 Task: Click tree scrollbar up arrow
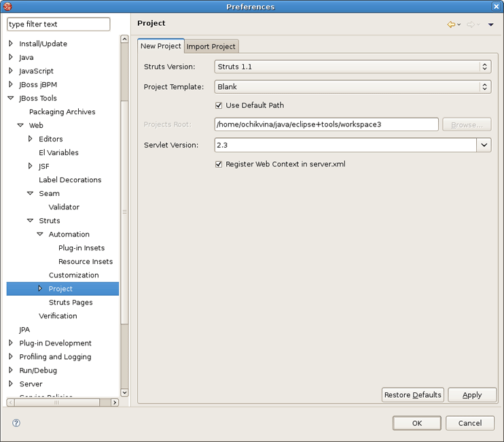[x=124, y=39]
